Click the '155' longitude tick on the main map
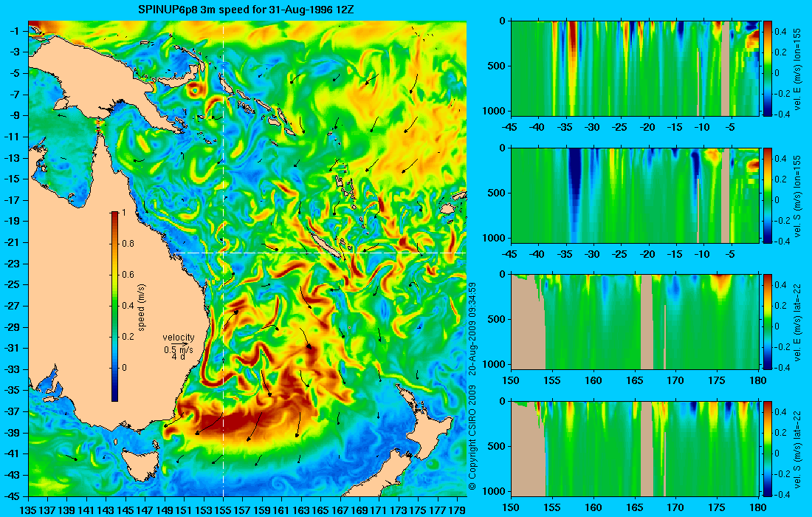Image resolution: width=812 pixels, height=517 pixels. (x=223, y=510)
